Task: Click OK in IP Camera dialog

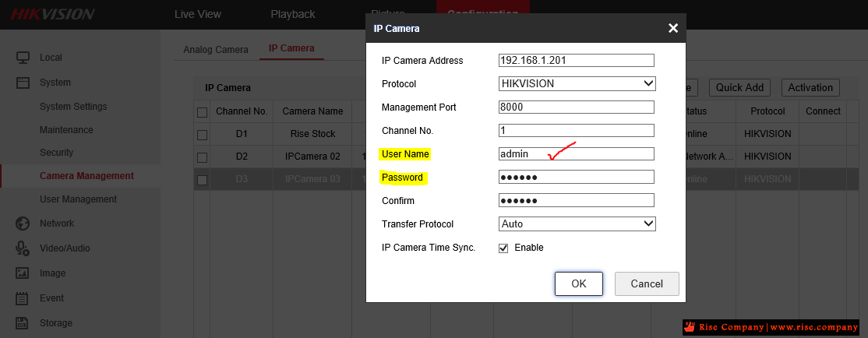Action: pos(578,283)
